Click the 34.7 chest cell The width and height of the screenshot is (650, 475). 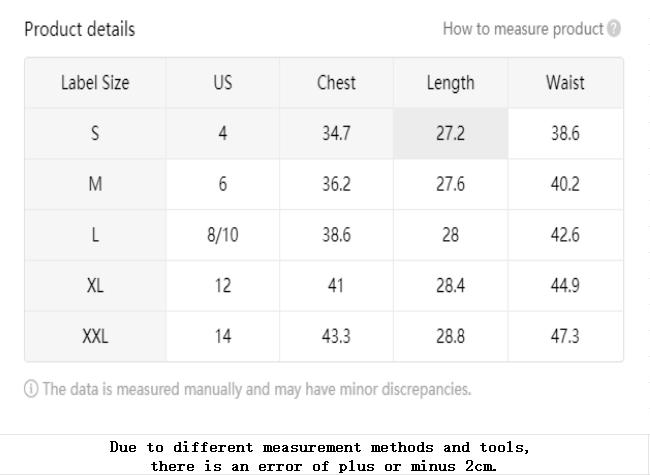[336, 133]
